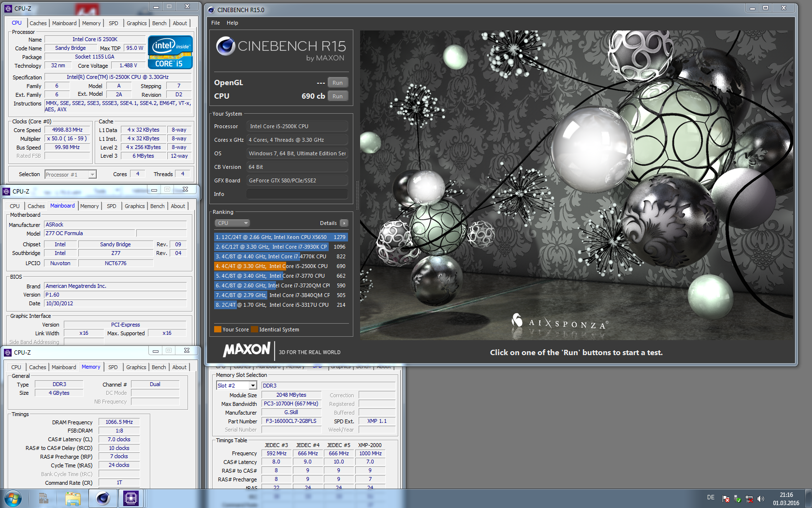Click the network tray icon
Image resolution: width=812 pixels, height=508 pixels.
tap(749, 499)
